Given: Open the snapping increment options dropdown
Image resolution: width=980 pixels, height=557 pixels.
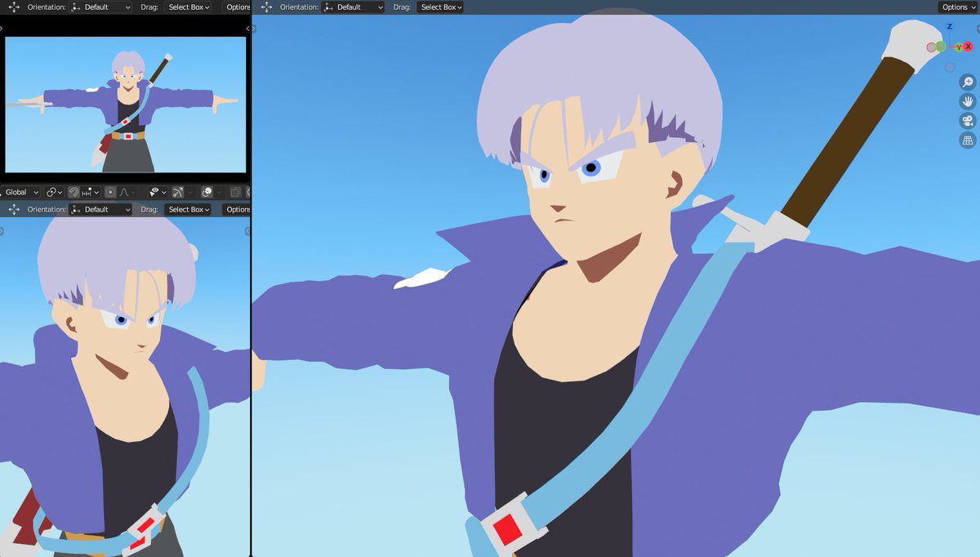Looking at the screenshot, I should [90, 192].
